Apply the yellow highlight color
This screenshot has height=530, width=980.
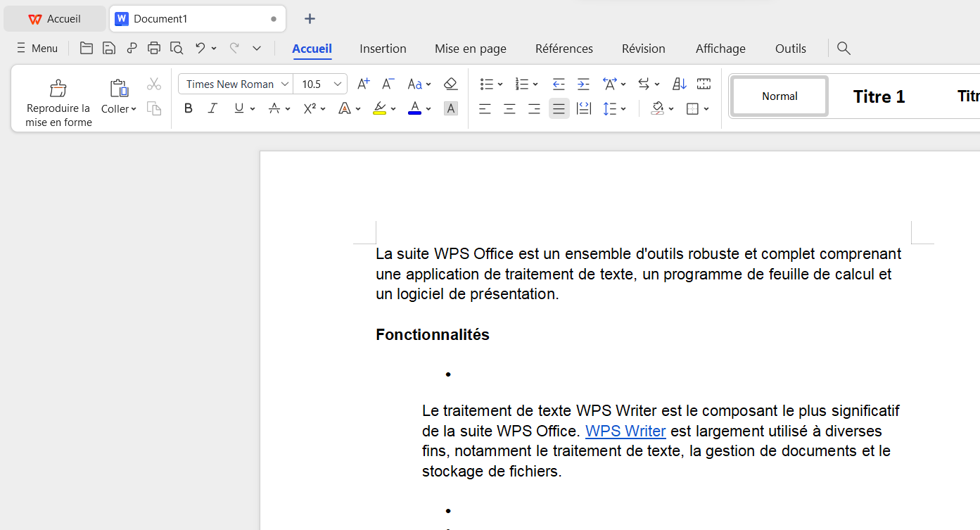[380, 108]
